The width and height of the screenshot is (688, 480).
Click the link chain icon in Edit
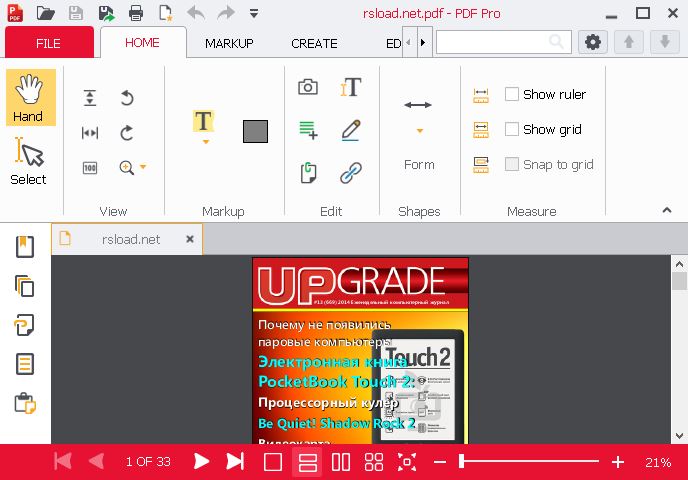[x=350, y=173]
